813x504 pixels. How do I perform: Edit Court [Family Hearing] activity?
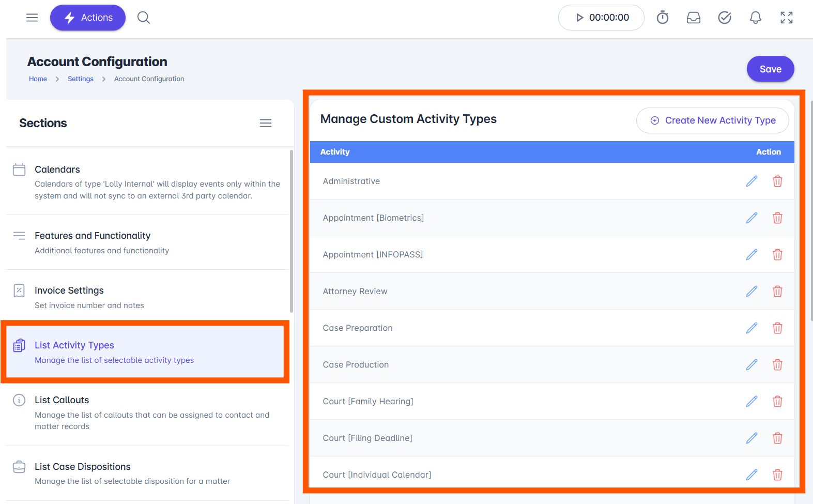[x=751, y=401]
